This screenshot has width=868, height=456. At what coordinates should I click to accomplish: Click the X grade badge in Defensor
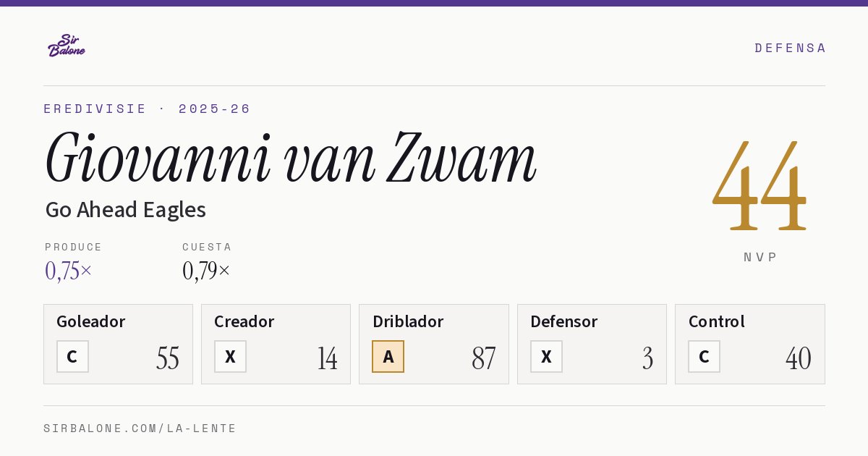click(x=546, y=356)
